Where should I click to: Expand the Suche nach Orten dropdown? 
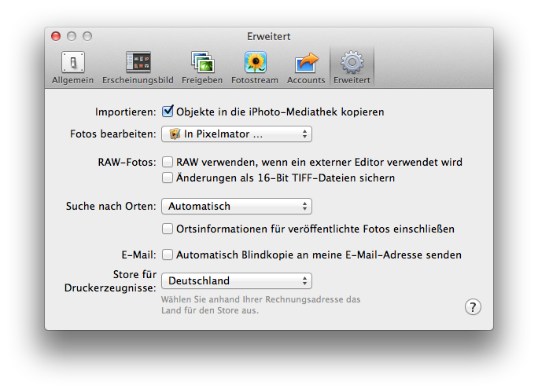click(236, 207)
